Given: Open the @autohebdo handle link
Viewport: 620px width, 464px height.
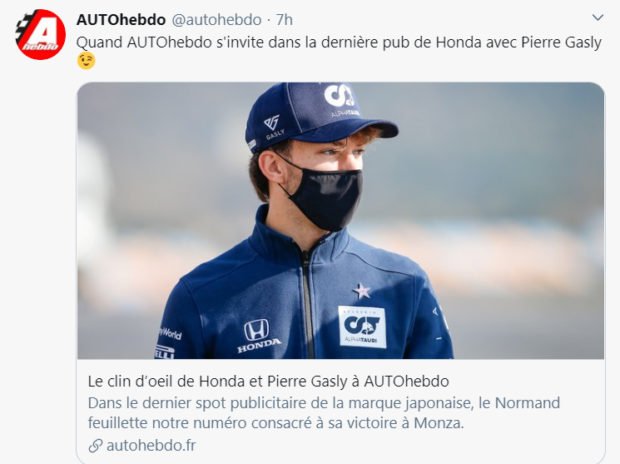Looking at the screenshot, I should pyautogui.click(x=217, y=19).
